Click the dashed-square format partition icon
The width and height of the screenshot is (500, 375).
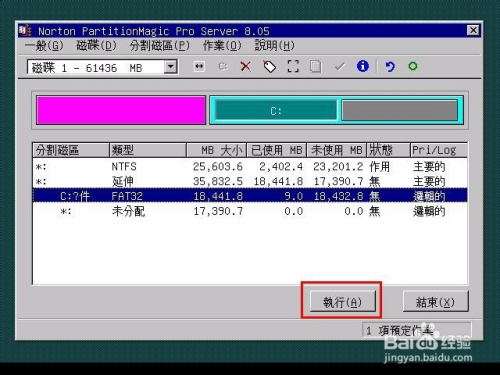tap(293, 66)
